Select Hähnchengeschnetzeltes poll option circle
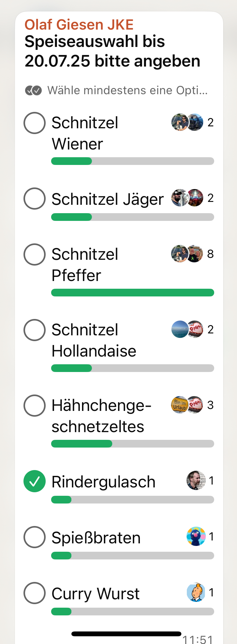 pyautogui.click(x=34, y=405)
